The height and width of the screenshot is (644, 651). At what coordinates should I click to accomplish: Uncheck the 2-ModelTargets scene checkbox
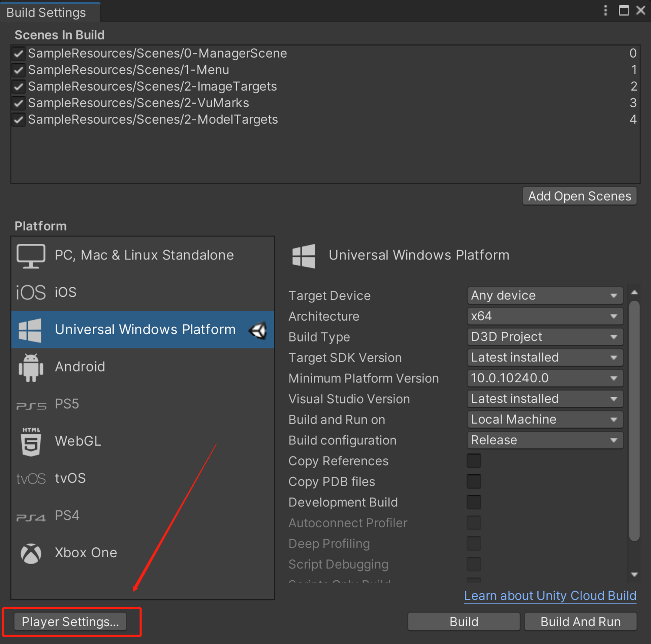coord(19,120)
